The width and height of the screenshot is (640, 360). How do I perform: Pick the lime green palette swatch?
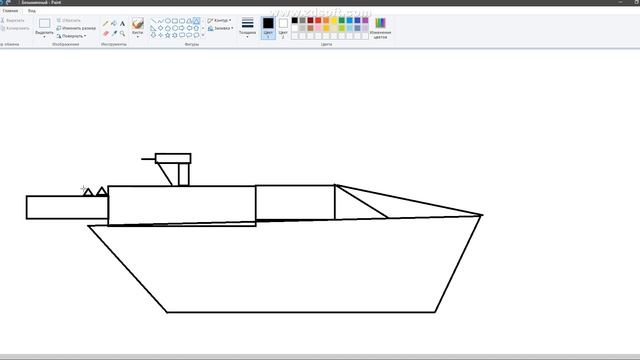[342, 28]
